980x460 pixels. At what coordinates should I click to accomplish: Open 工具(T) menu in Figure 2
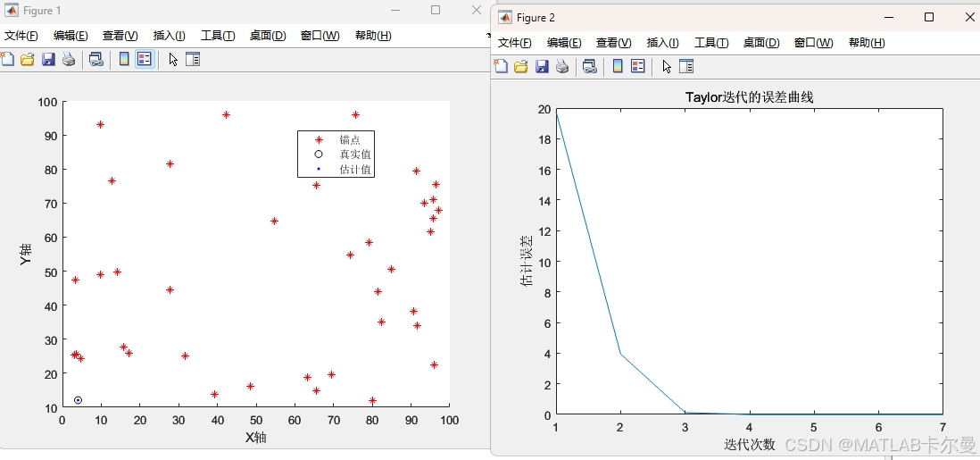pos(711,43)
